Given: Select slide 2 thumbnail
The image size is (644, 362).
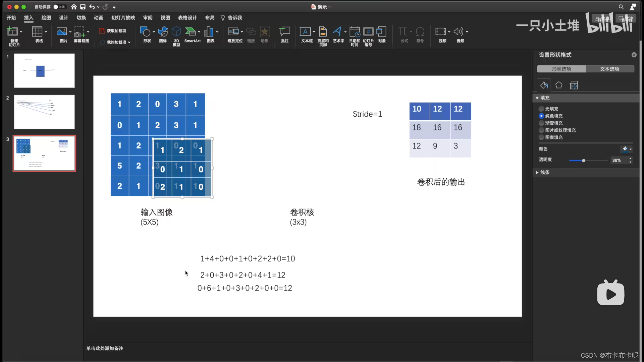Looking at the screenshot, I should tap(44, 112).
